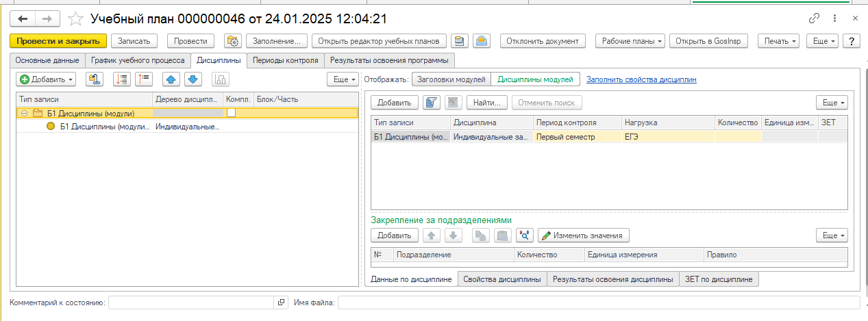This screenshot has height=321, width=868.
Task: Click the copy link chain icon
Action: (x=815, y=18)
